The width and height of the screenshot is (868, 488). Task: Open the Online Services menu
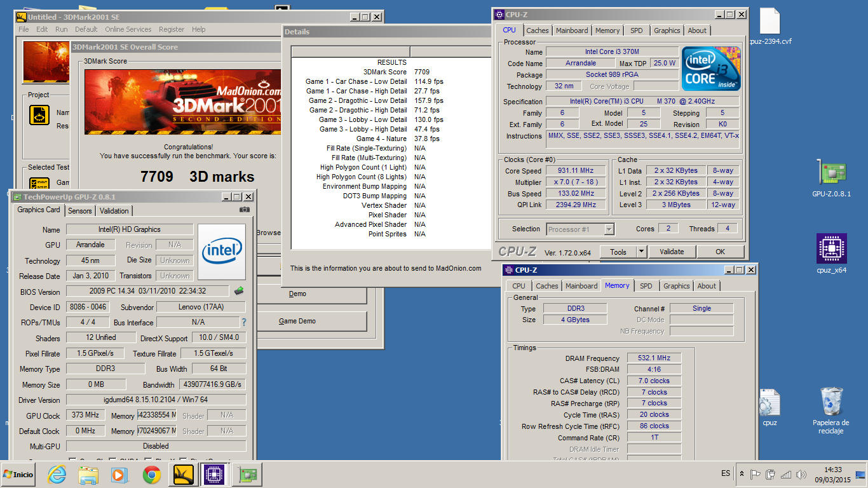(128, 29)
